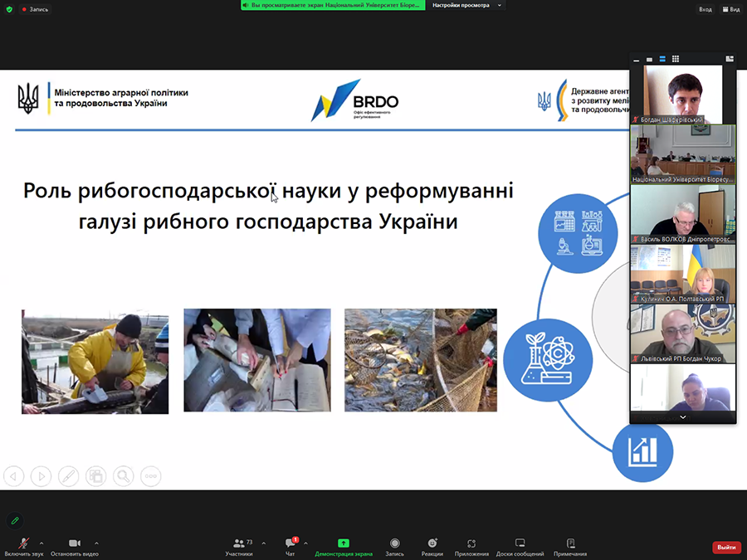Click the side-by-side layout icon in video panel

[x=730, y=59]
